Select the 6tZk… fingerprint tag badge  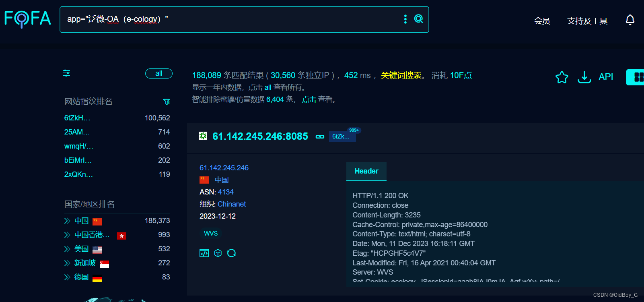[342, 137]
